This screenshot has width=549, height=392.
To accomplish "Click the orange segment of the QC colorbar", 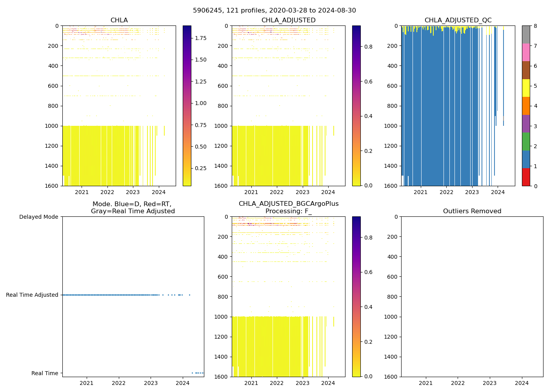I will (526, 106).
